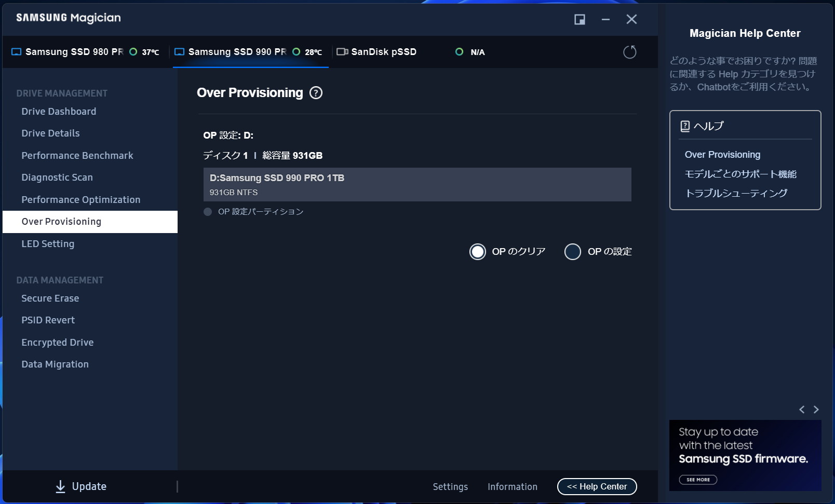Viewport: 835px width, 504px height.
Task: Close the Samsung Magician window
Action: pyautogui.click(x=631, y=20)
